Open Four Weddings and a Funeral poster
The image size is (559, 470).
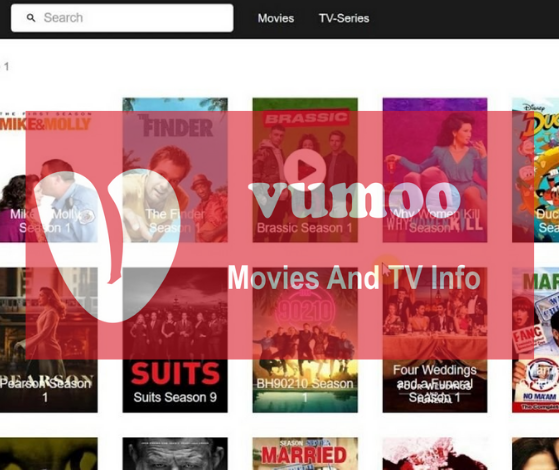pyautogui.click(x=435, y=340)
